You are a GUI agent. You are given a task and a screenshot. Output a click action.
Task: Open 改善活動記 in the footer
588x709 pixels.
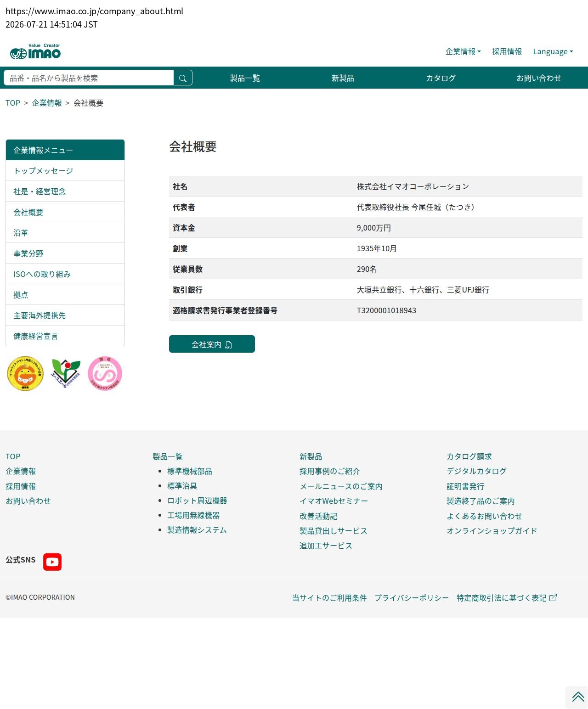[318, 516]
